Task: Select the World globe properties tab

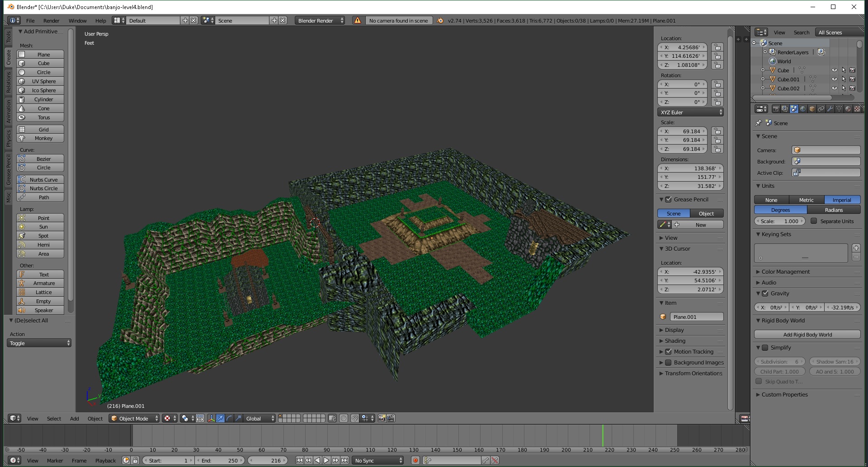Action: click(803, 109)
